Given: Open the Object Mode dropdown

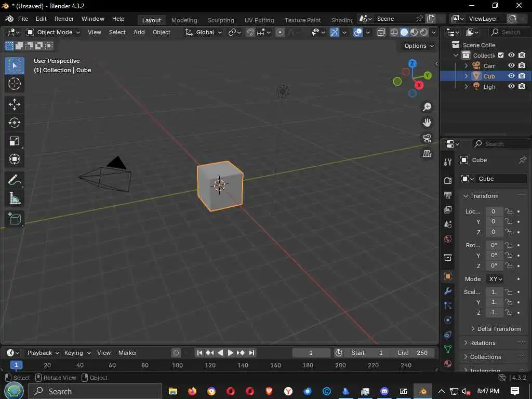Looking at the screenshot, I should coord(54,32).
